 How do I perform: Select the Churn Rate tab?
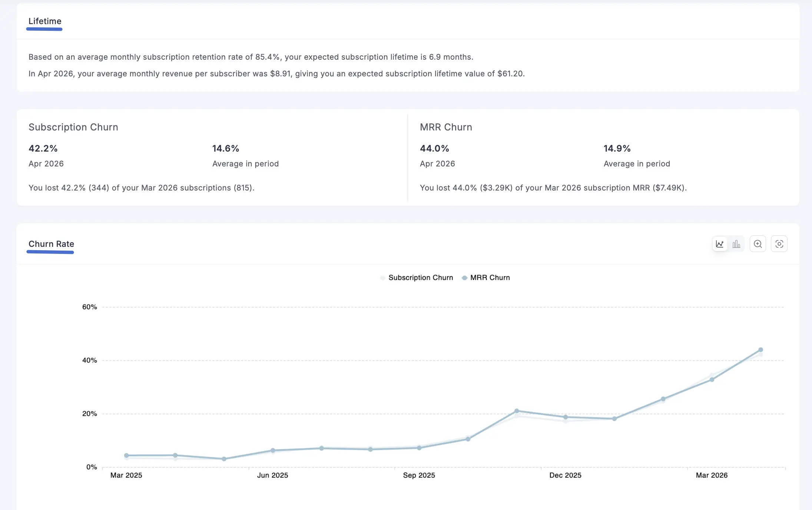[51, 244]
